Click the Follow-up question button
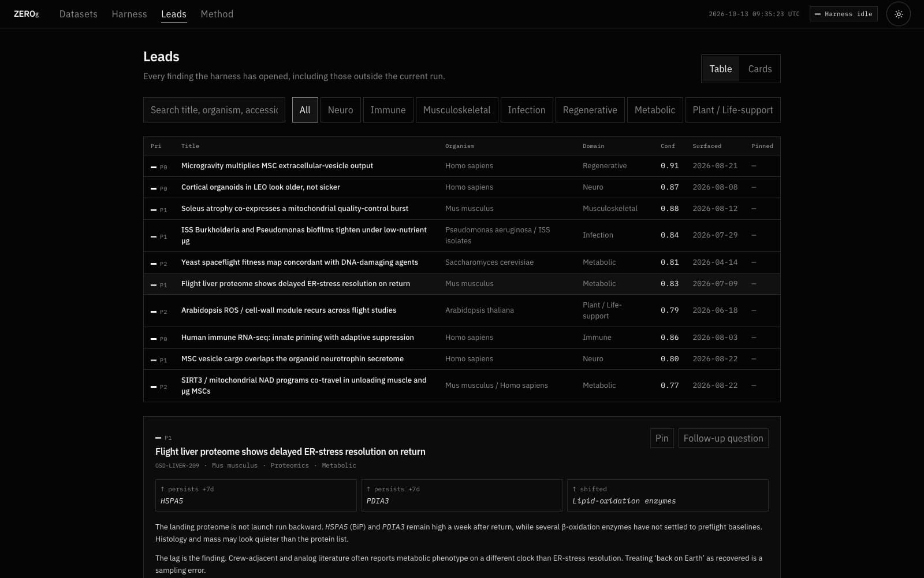Viewport: 924px width, 578px height. pyautogui.click(x=723, y=438)
